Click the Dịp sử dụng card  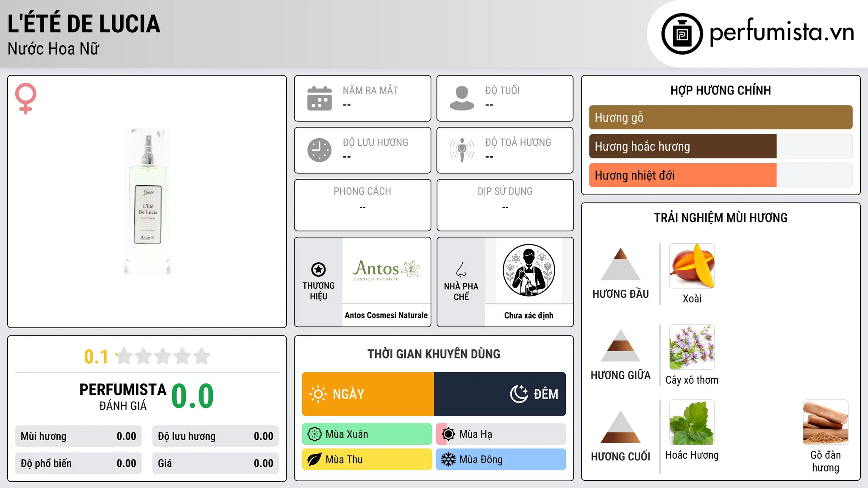pyautogui.click(x=505, y=205)
